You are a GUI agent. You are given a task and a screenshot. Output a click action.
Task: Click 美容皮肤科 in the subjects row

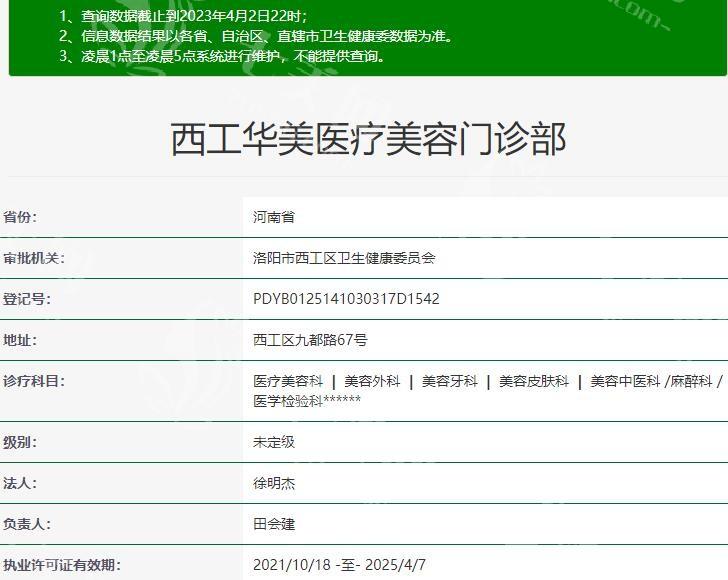[534, 381]
